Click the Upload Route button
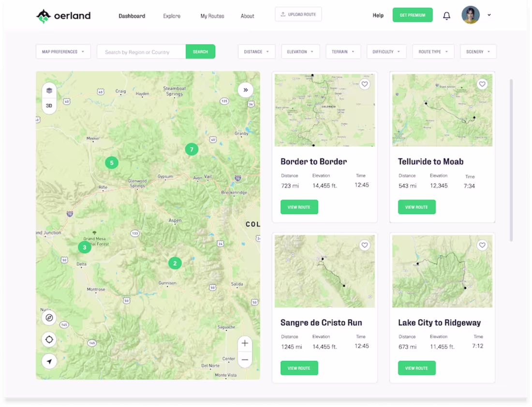This screenshot has height=407, width=532. tap(298, 14)
